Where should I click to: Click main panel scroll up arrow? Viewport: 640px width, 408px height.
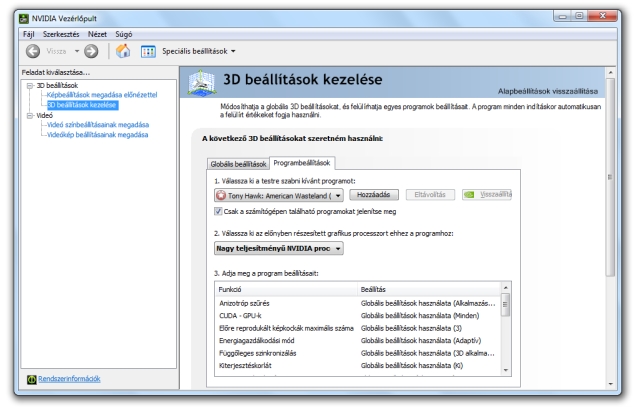coord(611,73)
